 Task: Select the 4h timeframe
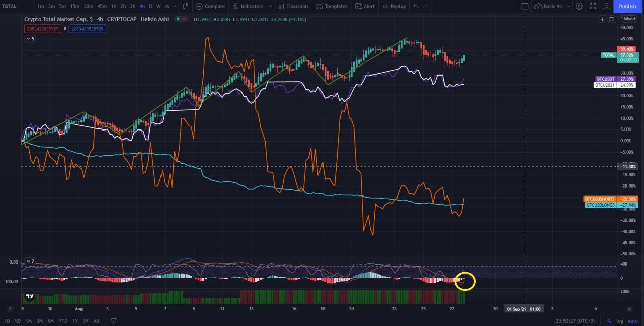click(142, 6)
